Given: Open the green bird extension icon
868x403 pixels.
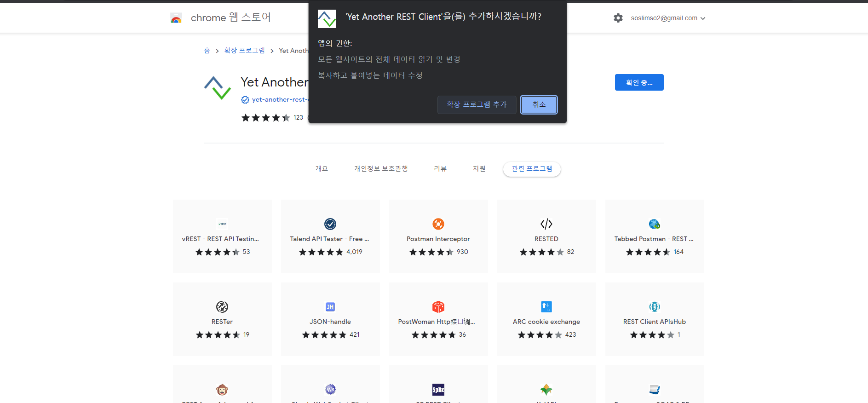Looking at the screenshot, I should click(546, 390).
